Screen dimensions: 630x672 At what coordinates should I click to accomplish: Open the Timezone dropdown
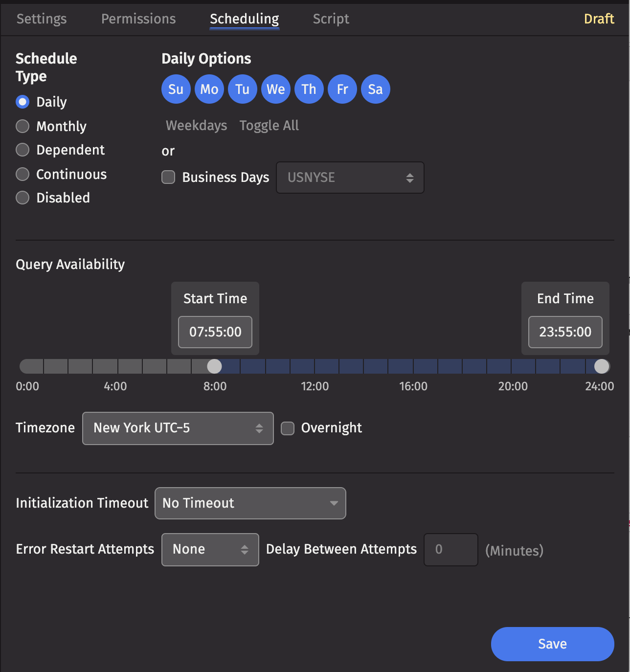178,428
